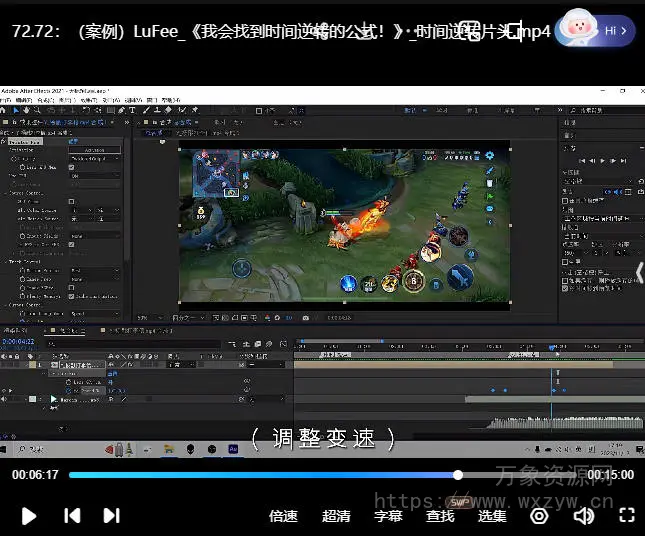645x536 pixels.
Task: Click the circular ring icon beside the volume
Action: (x=539, y=516)
